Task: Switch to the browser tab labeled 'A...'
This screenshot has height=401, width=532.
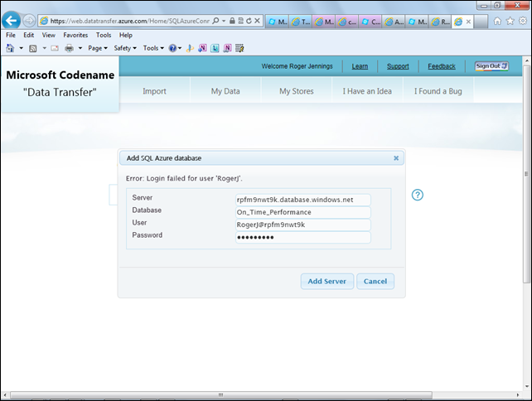Action: point(394,22)
